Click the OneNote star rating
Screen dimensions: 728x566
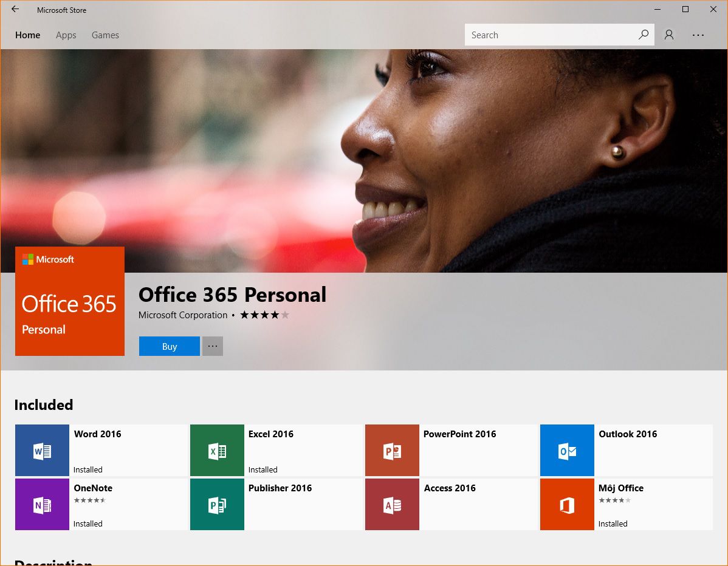pos(90,500)
